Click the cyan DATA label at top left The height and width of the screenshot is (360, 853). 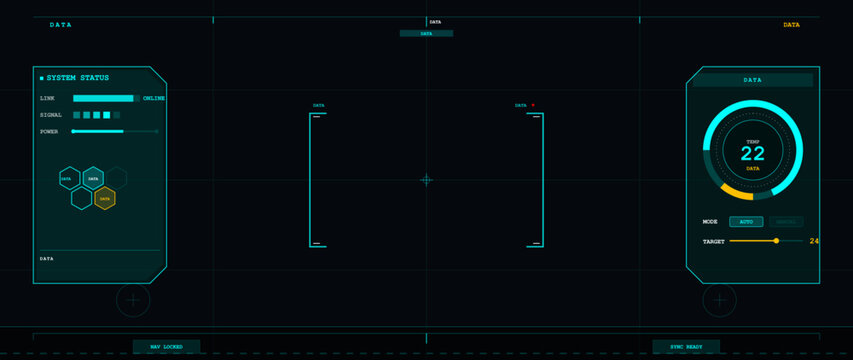point(60,25)
